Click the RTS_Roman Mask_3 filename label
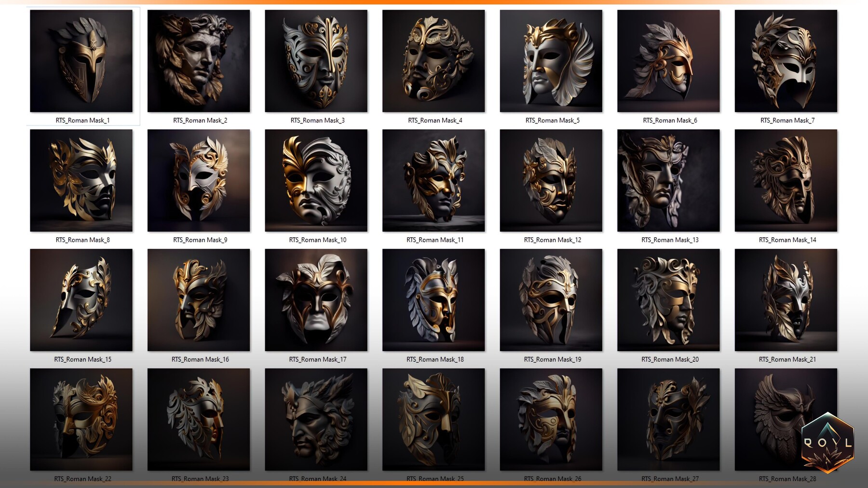The image size is (868, 488). point(317,120)
